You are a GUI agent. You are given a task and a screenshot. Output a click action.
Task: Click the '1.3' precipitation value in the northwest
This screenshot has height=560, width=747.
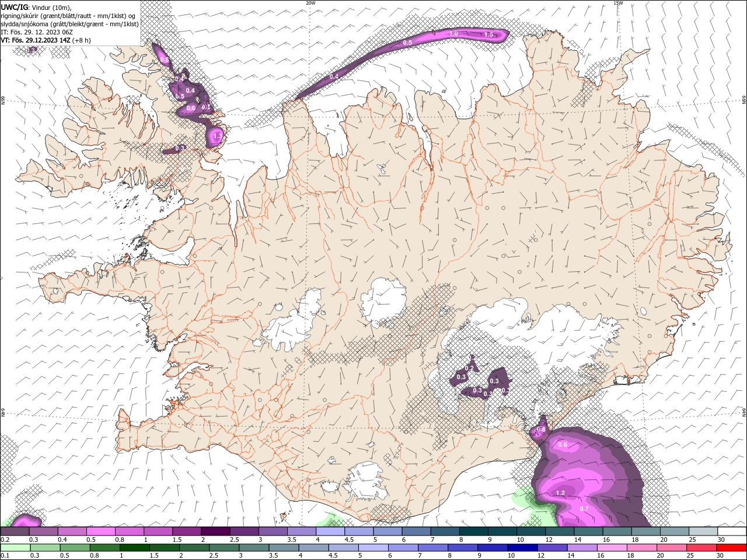tap(218, 136)
